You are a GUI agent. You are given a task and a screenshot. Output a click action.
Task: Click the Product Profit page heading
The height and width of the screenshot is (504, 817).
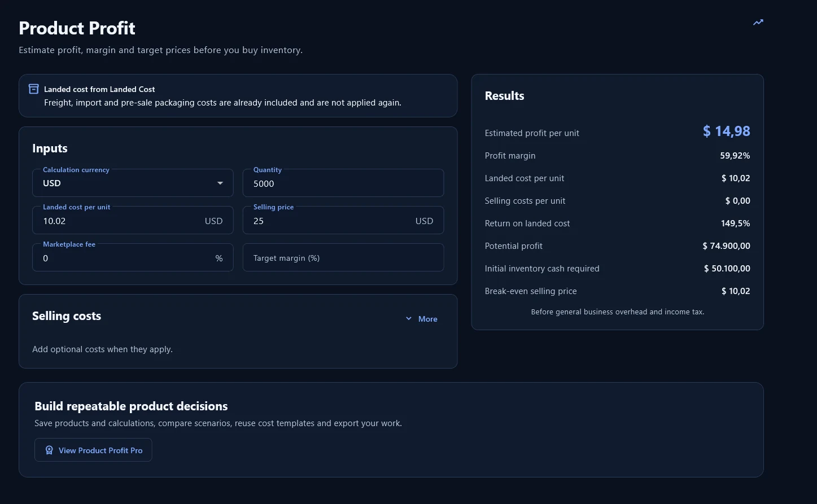77,28
